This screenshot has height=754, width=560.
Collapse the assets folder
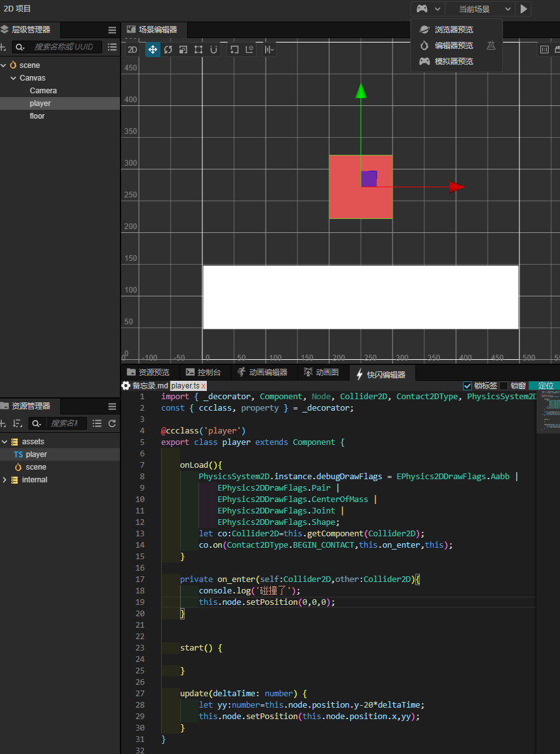click(4, 442)
